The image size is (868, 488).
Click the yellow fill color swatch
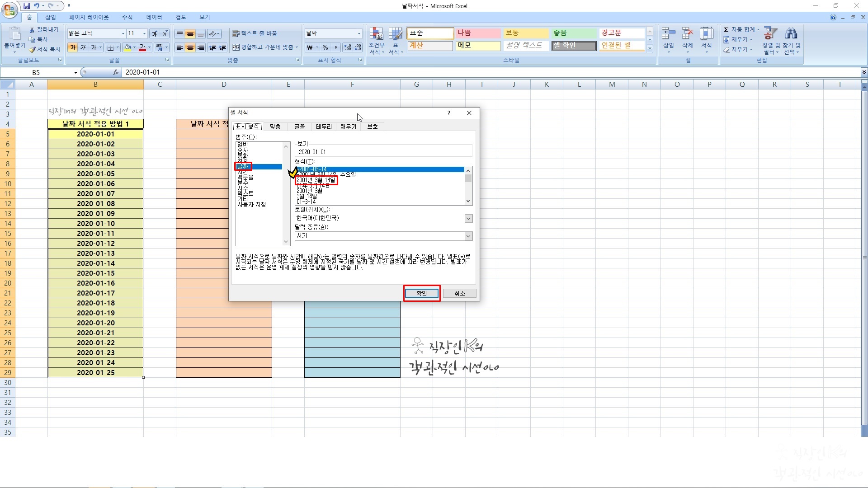tap(127, 47)
